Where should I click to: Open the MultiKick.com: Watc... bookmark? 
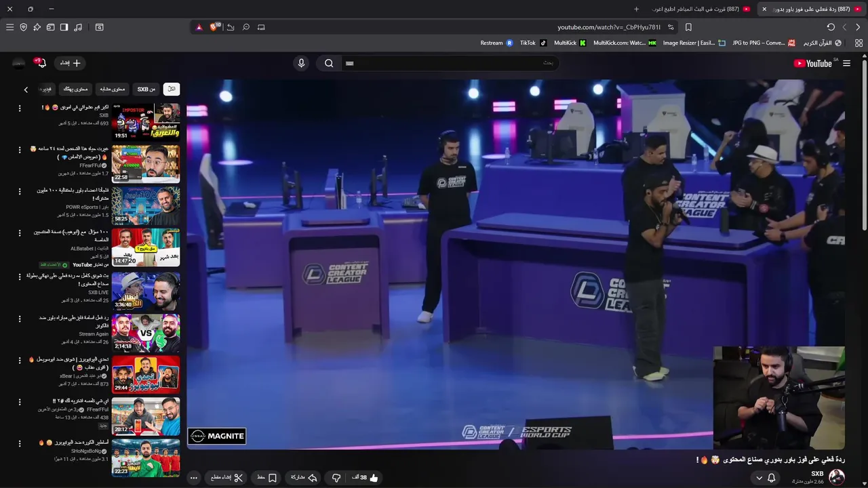(625, 43)
